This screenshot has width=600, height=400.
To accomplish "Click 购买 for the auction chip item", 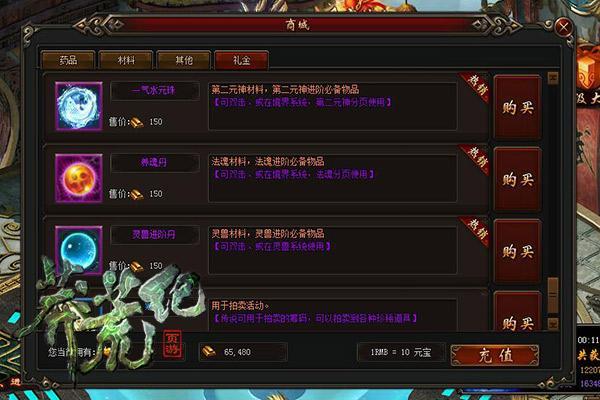I will click(518, 312).
